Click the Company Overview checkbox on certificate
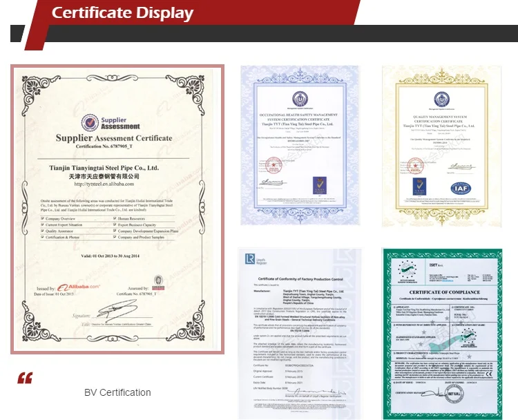This screenshot has width=518, height=420. (44, 219)
